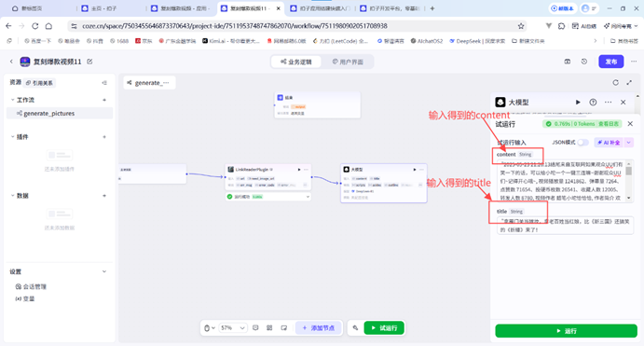Image resolution: width=644 pixels, height=346 pixels.
Task: Collapse the 插件 section
Action: 12,137
